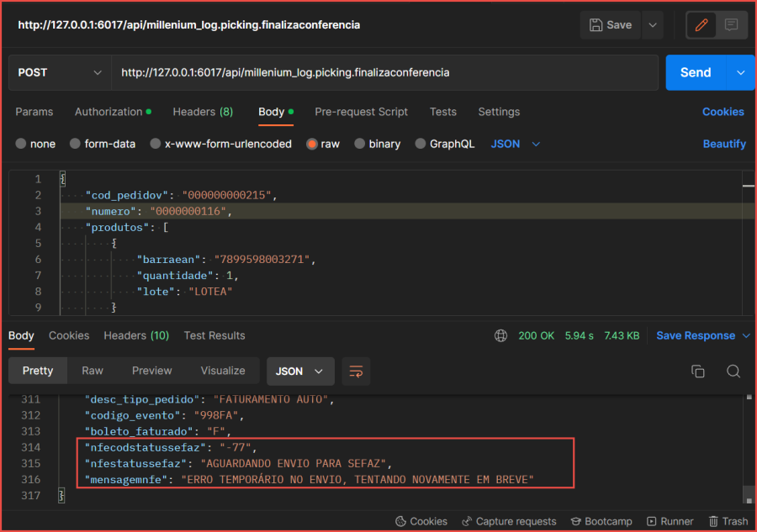Select x-www-form-urlencoded body type

tap(220, 144)
